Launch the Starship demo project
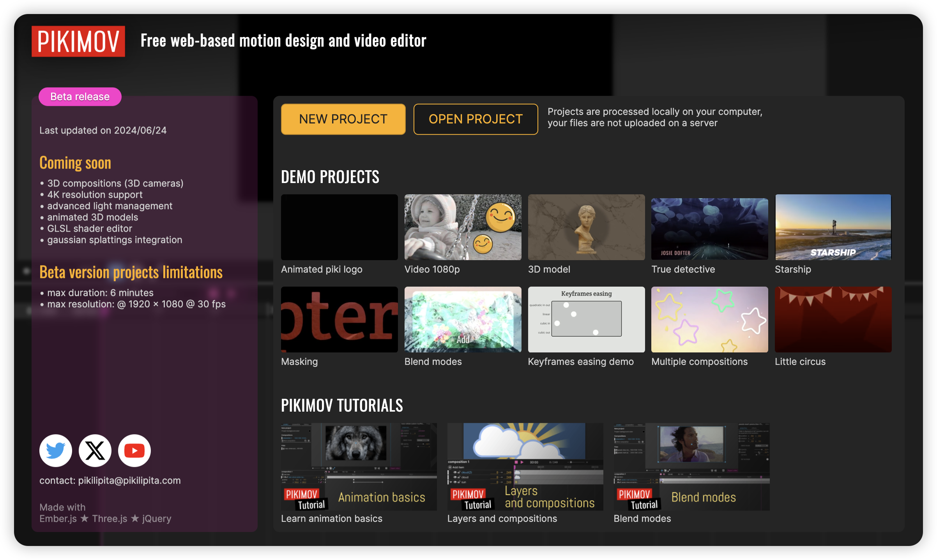The height and width of the screenshot is (560, 937). point(833,227)
